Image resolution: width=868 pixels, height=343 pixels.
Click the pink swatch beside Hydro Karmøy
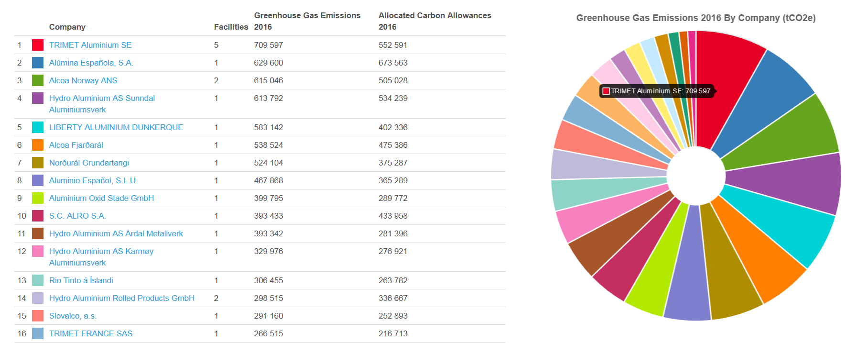(38, 251)
